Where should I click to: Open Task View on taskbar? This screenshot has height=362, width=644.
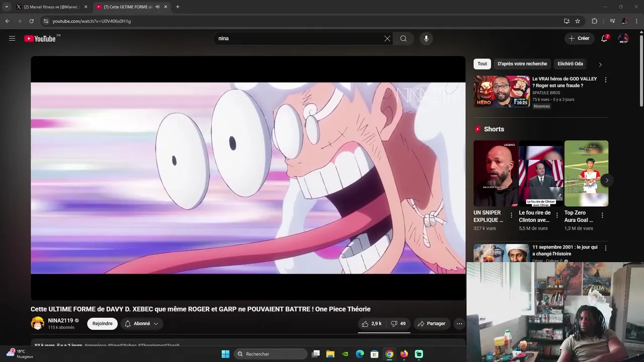click(315, 354)
